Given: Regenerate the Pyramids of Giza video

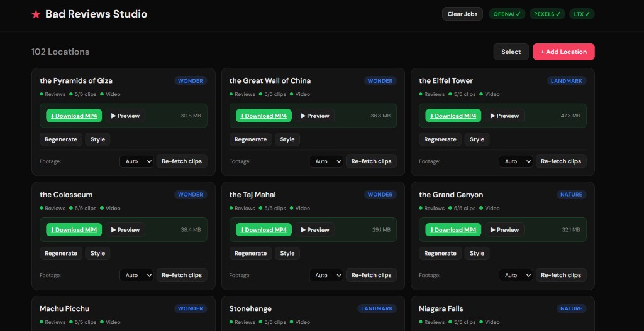Looking at the screenshot, I should point(61,139).
